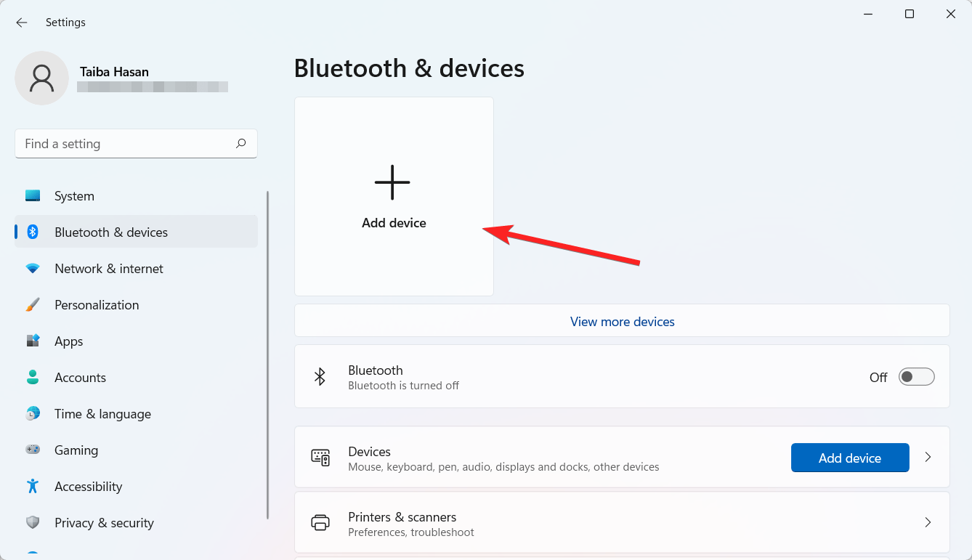Image resolution: width=972 pixels, height=560 pixels.
Task: Maximize the Settings window
Action: [x=910, y=14]
